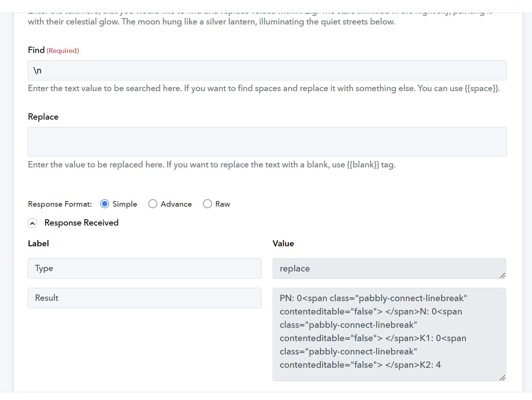The image size is (532, 400).
Task: Click the 'Value' column heading
Action: click(x=283, y=243)
